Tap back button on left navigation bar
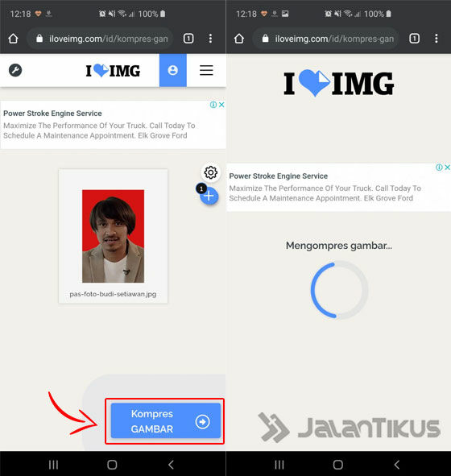 click(x=171, y=465)
